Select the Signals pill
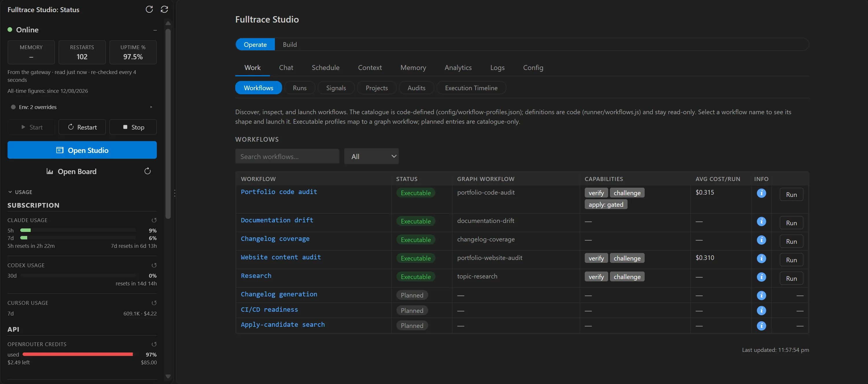Image resolution: width=868 pixels, height=384 pixels. click(336, 88)
